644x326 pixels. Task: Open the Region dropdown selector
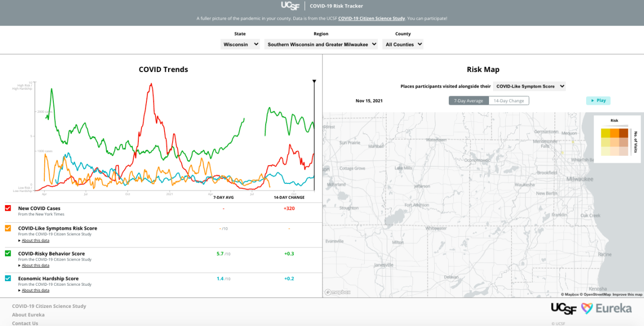(321, 44)
